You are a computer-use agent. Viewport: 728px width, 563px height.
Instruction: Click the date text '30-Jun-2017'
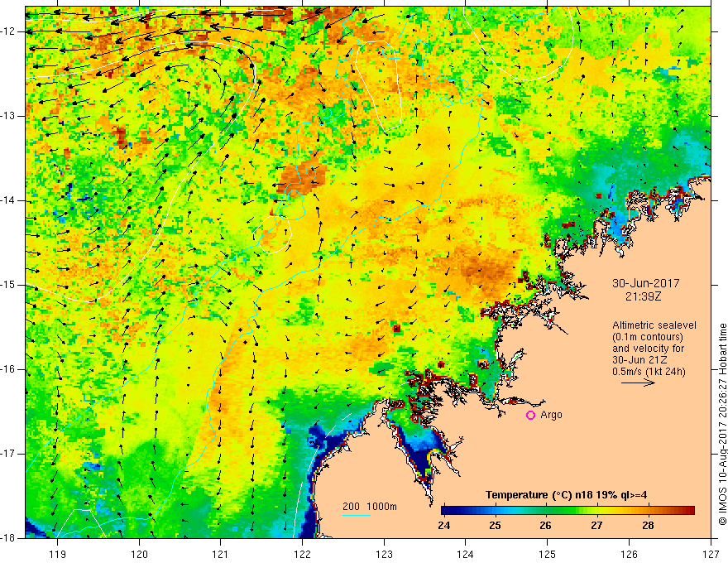(x=646, y=283)
